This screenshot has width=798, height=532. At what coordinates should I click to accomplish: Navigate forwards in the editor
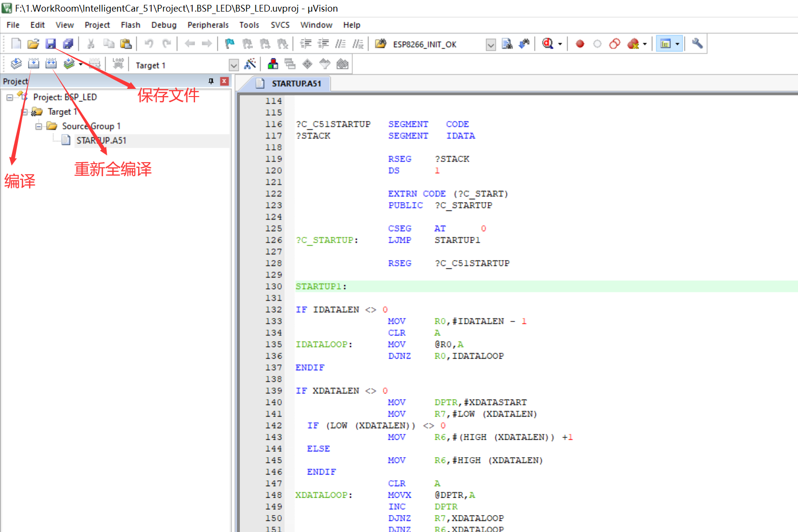(x=207, y=44)
